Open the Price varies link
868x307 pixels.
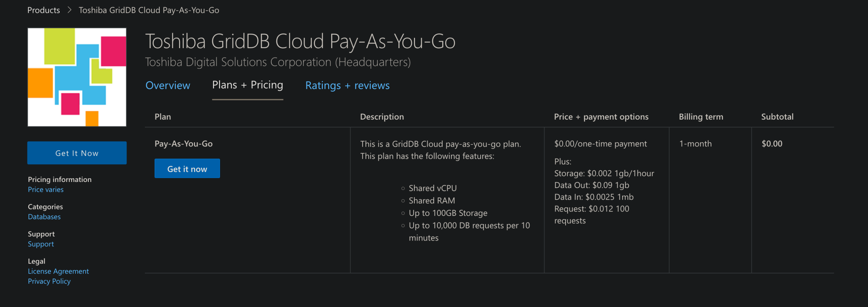coord(46,189)
